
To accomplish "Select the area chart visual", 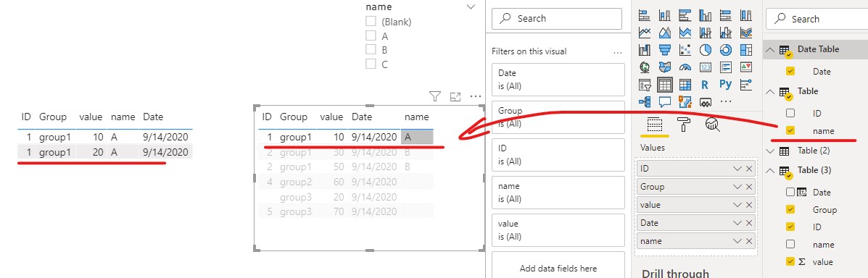I will click(x=665, y=33).
